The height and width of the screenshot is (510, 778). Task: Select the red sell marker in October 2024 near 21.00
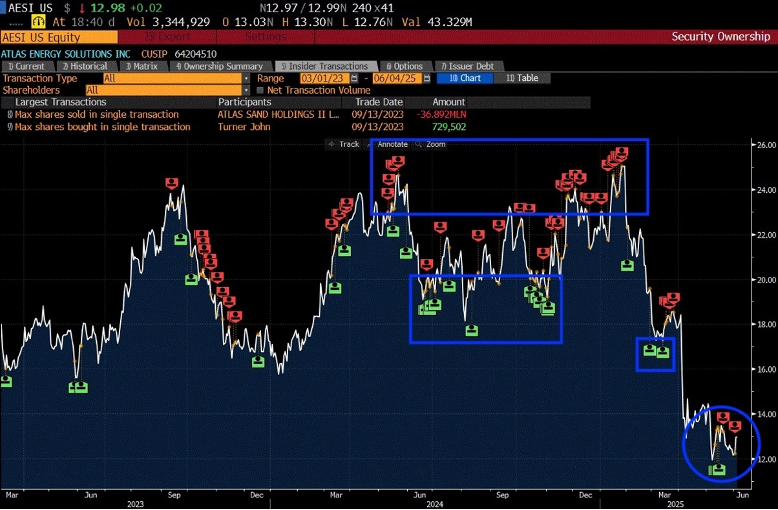click(x=543, y=253)
